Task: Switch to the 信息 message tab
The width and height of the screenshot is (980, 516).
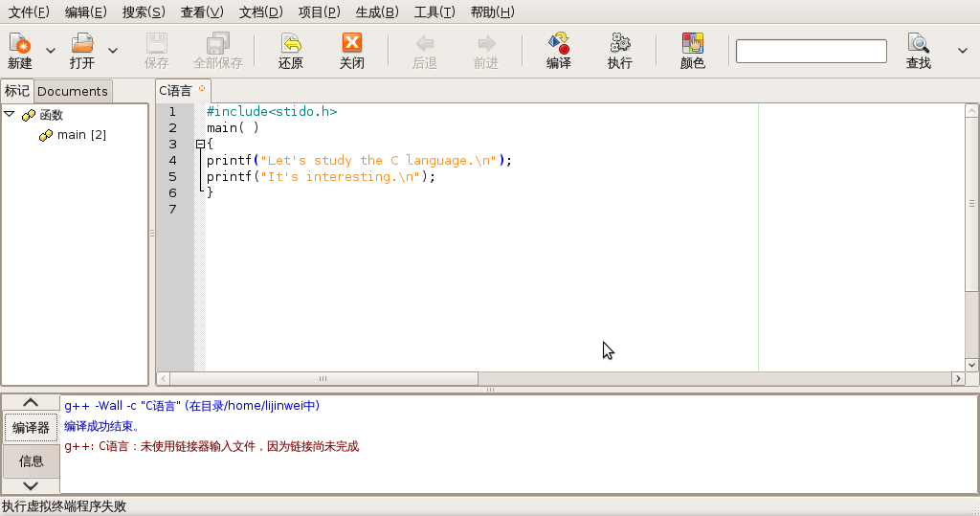Action: tap(31, 461)
